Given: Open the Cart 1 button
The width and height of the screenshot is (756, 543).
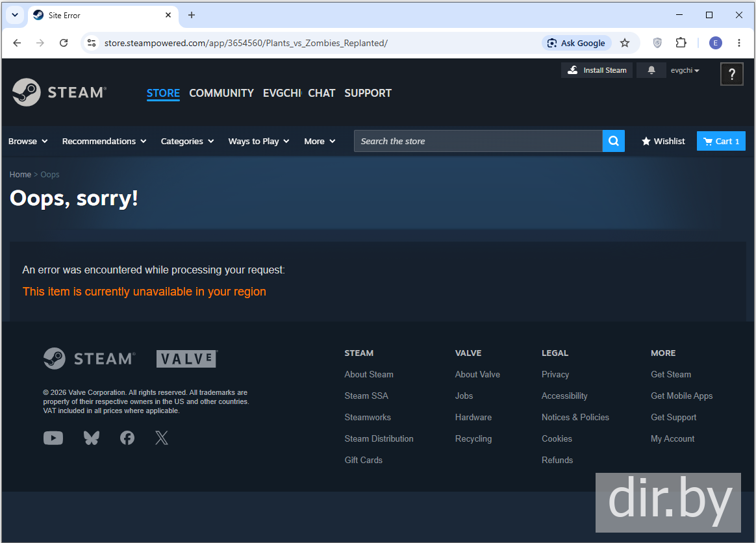Looking at the screenshot, I should 722,141.
